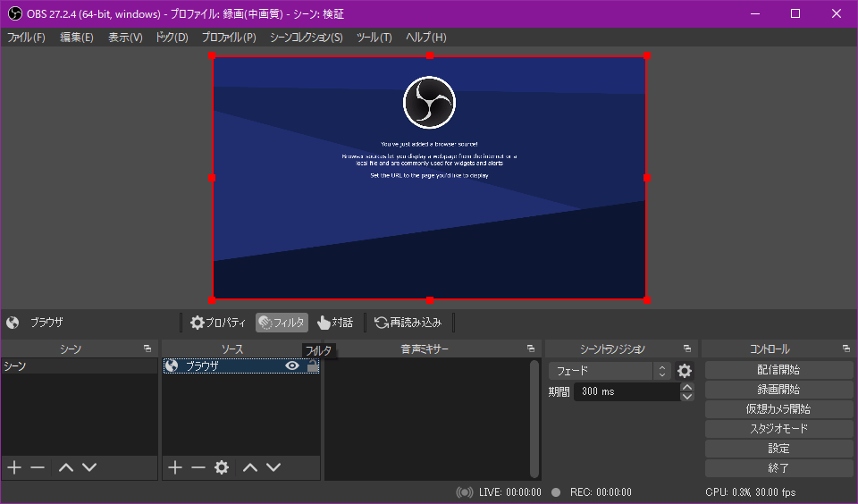Click the 対話 interact button

click(x=335, y=323)
